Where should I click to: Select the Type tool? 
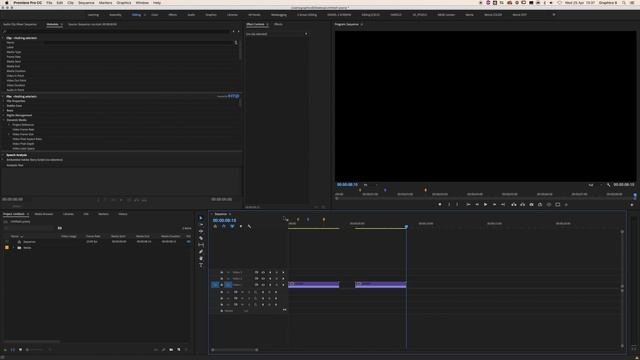201,265
